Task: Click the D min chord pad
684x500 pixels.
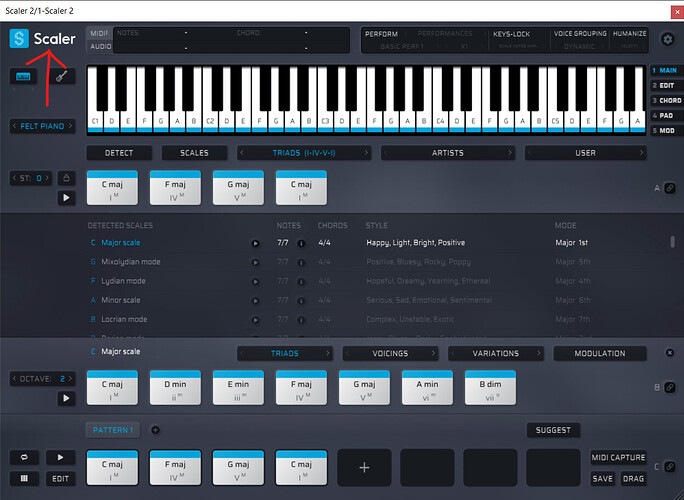Action: 175,387
